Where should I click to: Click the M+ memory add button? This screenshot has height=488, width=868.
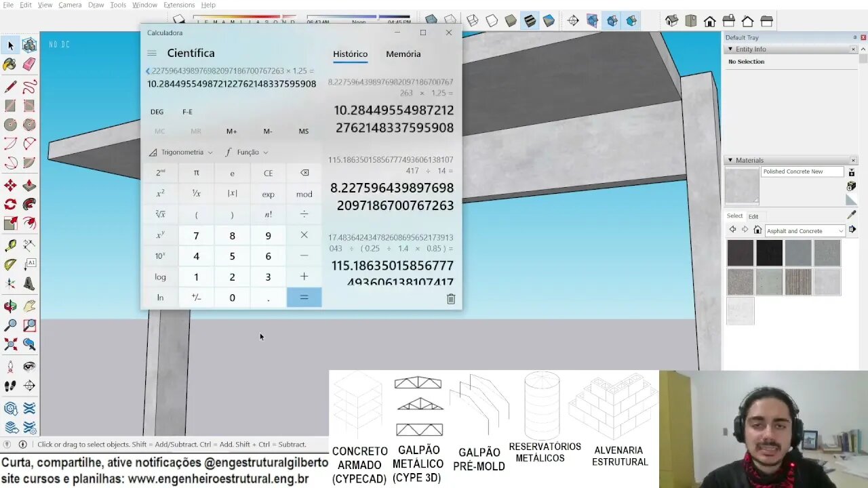pyautogui.click(x=232, y=131)
